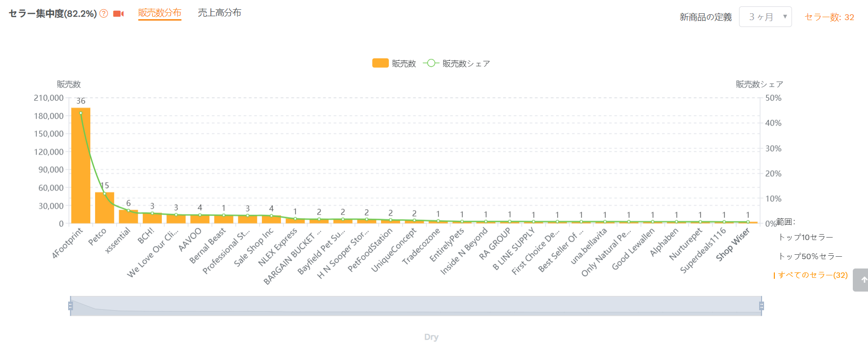Click the scroll-to-top arrow button
The width and height of the screenshot is (868, 349).
pyautogui.click(x=862, y=280)
